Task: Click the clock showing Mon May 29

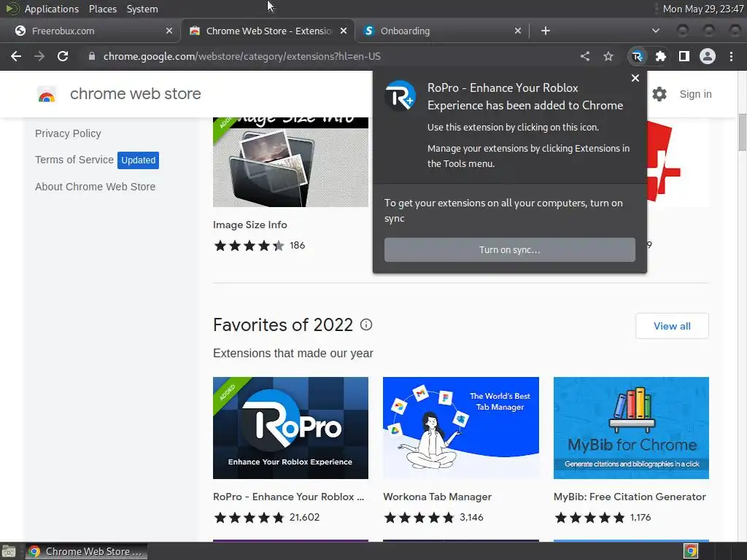Action: pos(703,9)
